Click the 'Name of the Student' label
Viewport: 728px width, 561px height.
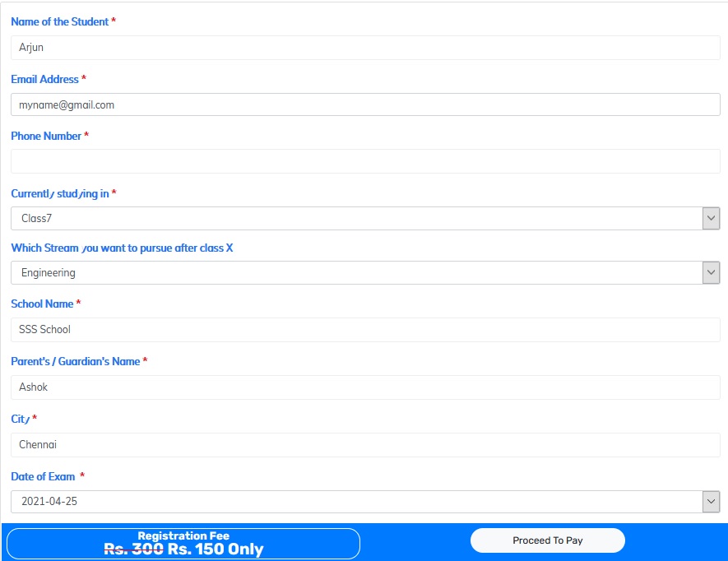click(x=59, y=22)
